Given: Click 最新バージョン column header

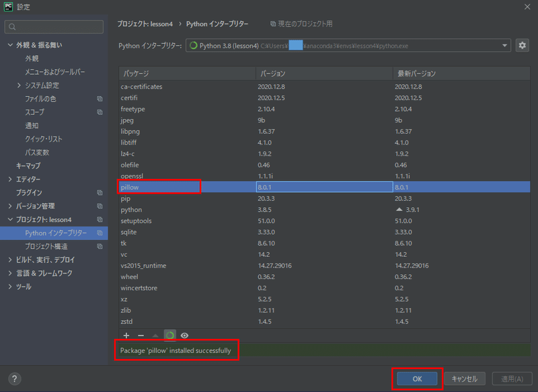Looking at the screenshot, I should tap(461, 73).
